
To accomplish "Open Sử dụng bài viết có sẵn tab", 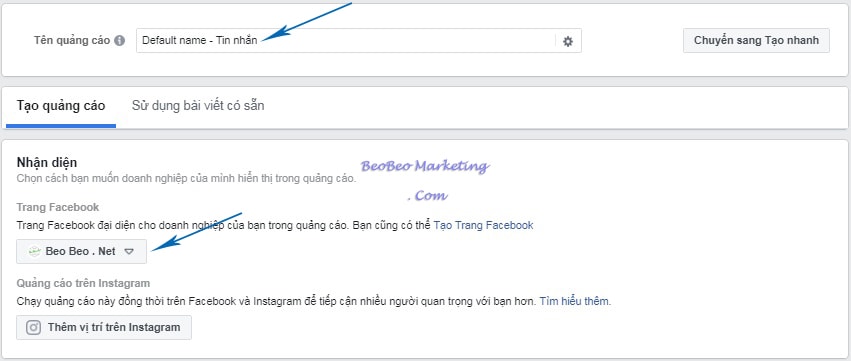I will 198,106.
